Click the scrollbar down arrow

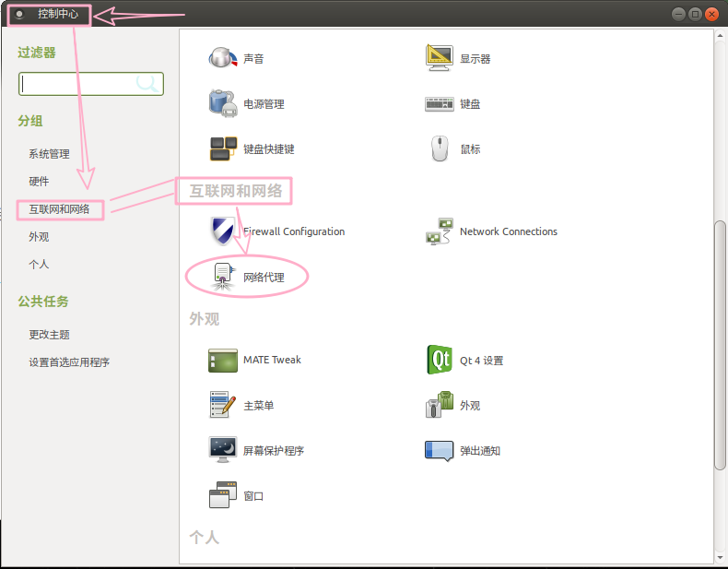(720, 557)
